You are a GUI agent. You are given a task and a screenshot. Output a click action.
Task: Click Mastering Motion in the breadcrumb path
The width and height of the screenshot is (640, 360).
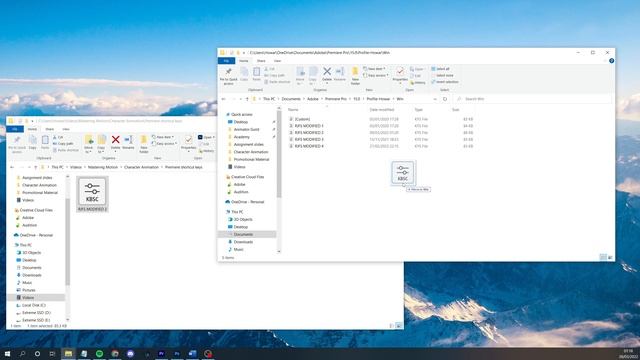[x=103, y=167]
